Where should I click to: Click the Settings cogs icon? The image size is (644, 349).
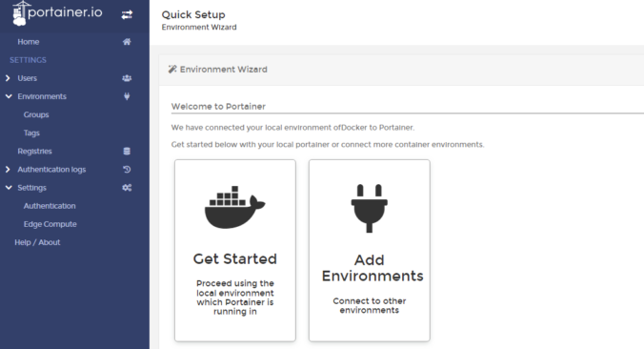coord(127,188)
